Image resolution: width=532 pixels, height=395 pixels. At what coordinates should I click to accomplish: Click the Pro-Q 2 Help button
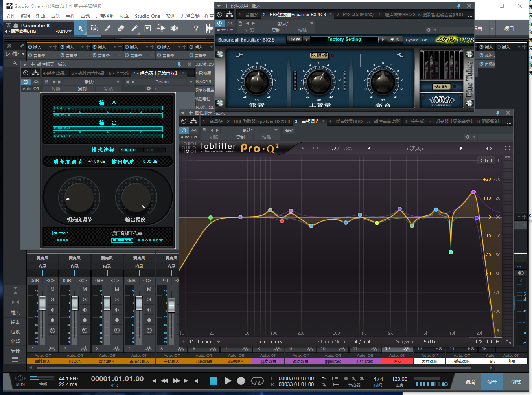[x=487, y=148]
